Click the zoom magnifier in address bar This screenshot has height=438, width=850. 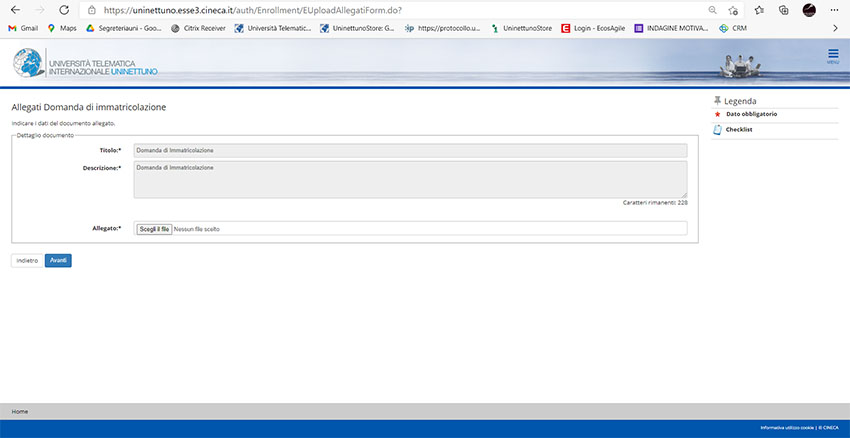(711, 10)
